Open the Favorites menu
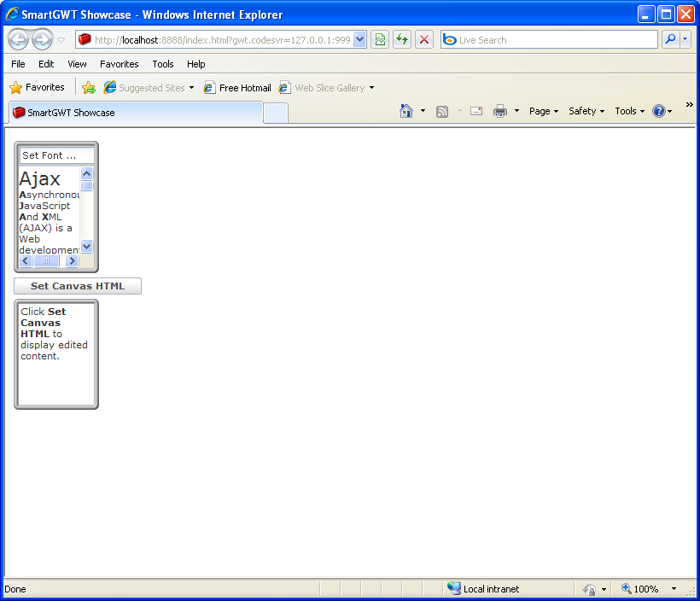 [120, 64]
